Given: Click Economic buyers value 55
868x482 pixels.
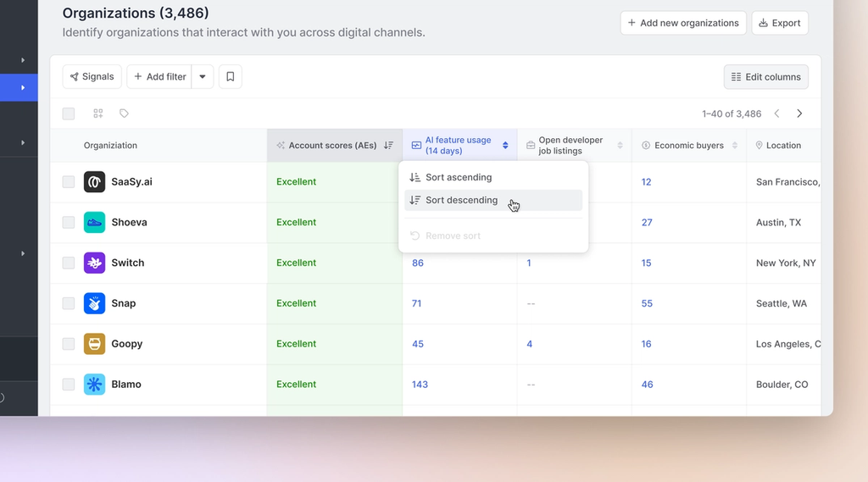Looking at the screenshot, I should pyautogui.click(x=647, y=303).
